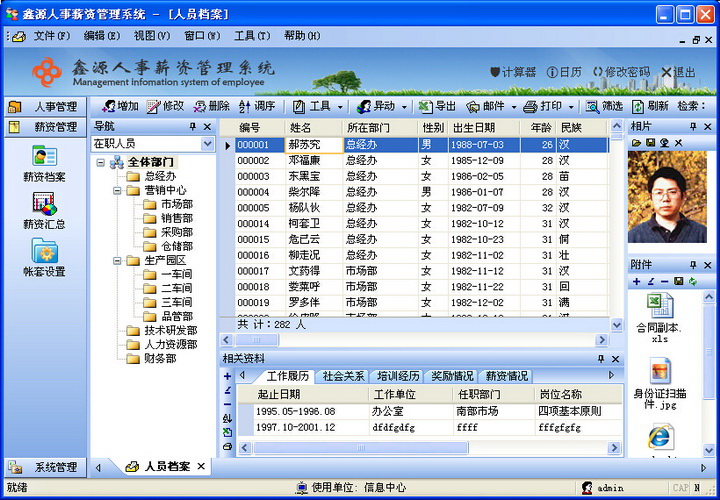The width and height of the screenshot is (720, 500).
Task: Click the webcam capture icon in 相片 panel
Action: point(664,143)
